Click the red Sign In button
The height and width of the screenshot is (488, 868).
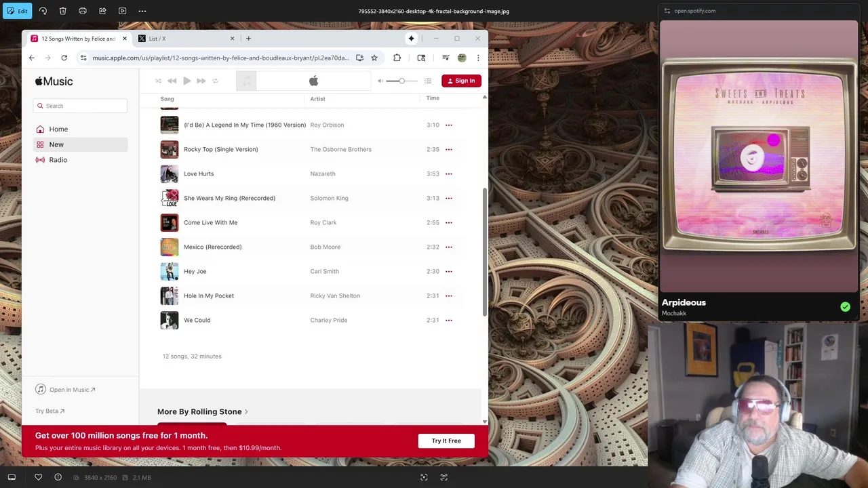pyautogui.click(x=462, y=81)
